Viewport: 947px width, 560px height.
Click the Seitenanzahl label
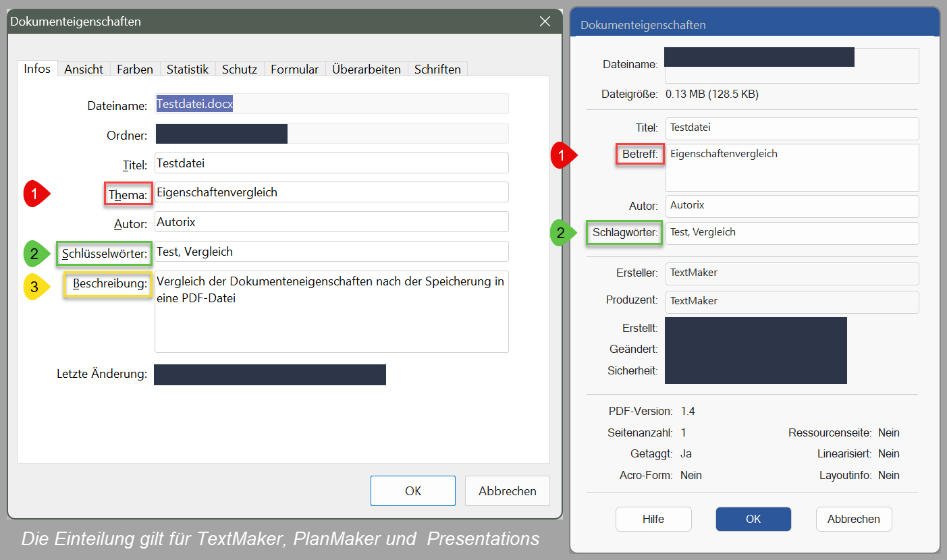639,432
